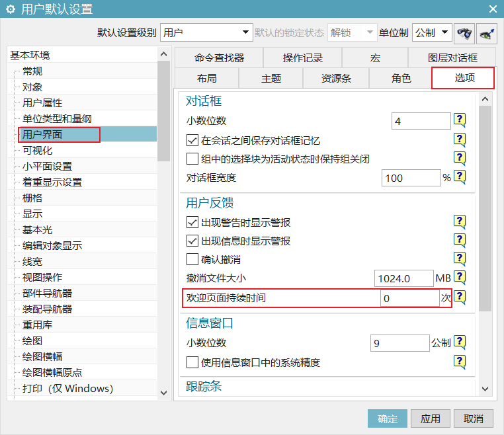
Task: Select 小平面设置 in the tree
Action: [x=47, y=167]
